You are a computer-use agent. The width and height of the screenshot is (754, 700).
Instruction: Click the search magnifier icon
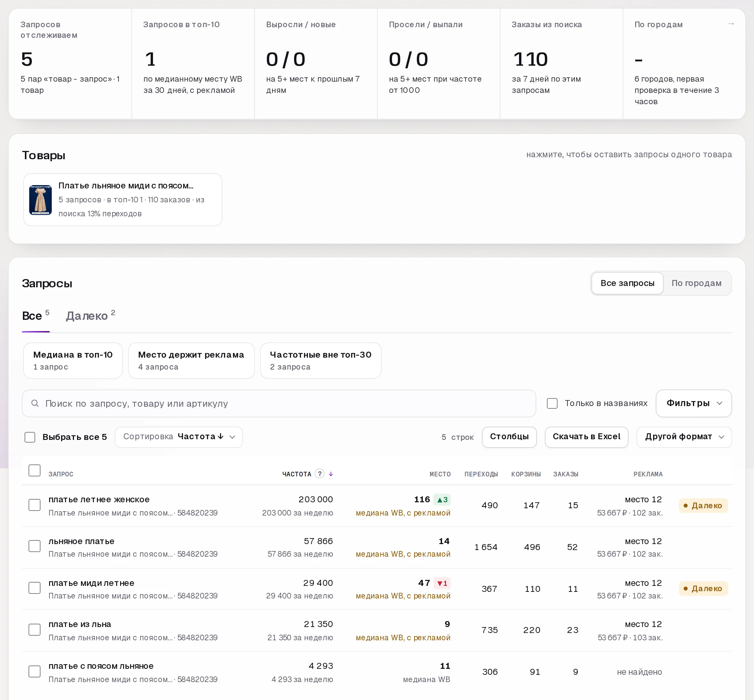35,403
